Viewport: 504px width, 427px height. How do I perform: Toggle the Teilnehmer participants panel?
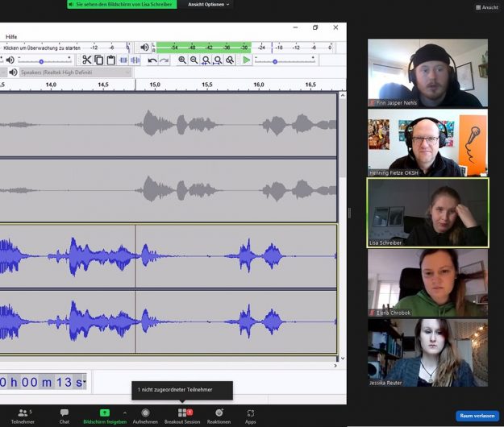23,416
